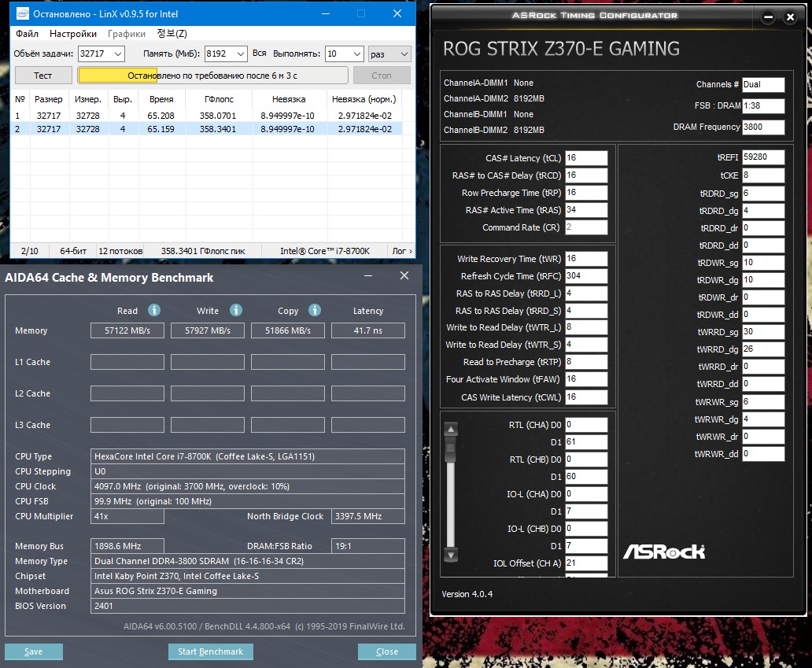
Task: Close the AIDA64 benchmark window via X
Action: [404, 276]
